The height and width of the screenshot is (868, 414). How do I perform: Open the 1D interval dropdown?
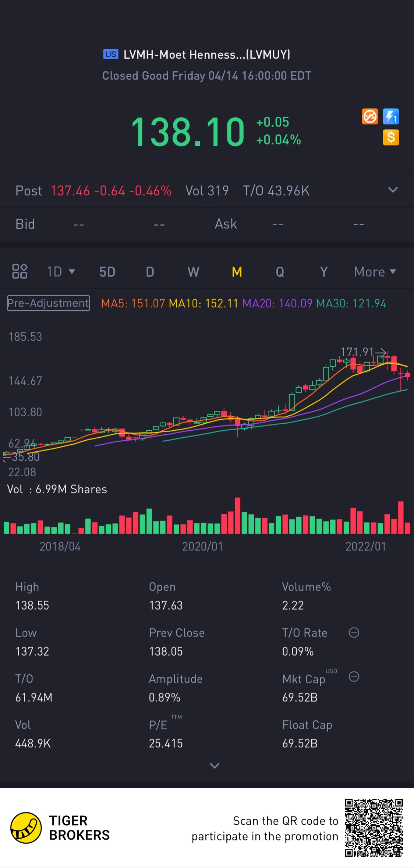click(61, 272)
